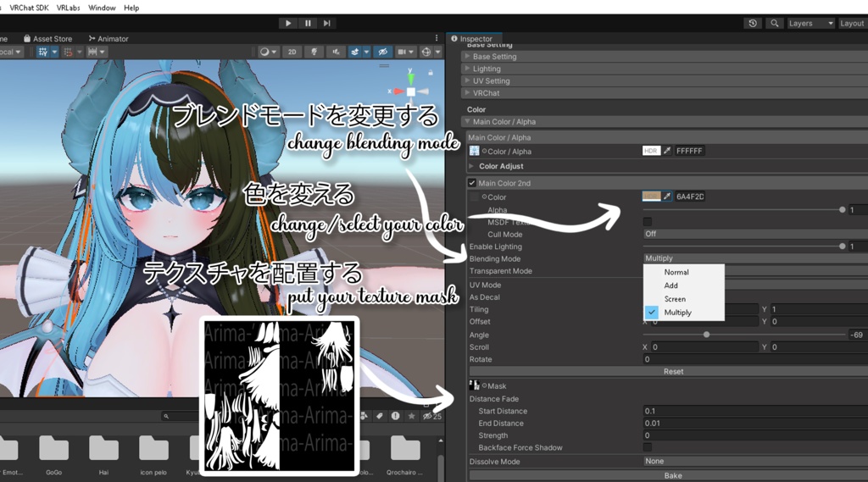The image size is (868, 482).
Task: Click the Step frame button
Action: tap(327, 23)
